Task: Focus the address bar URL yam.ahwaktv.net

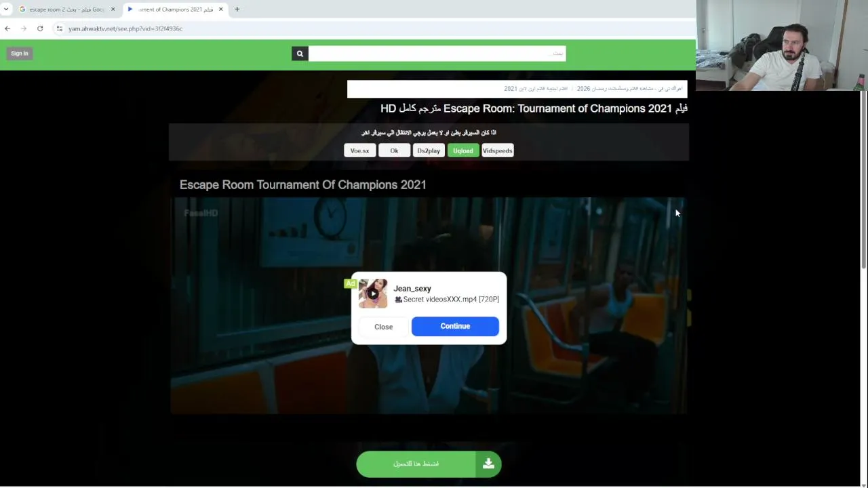Action: click(x=125, y=28)
